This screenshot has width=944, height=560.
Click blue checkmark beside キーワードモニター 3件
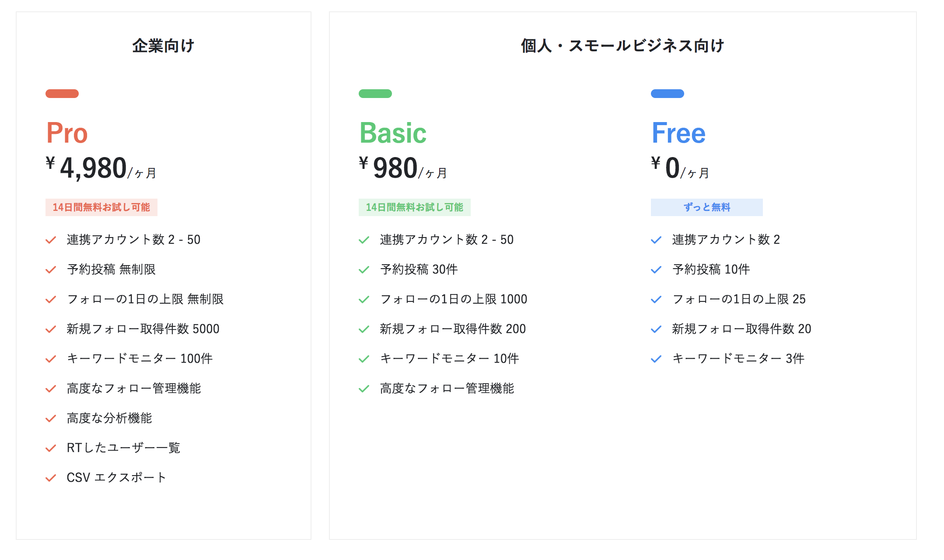click(x=656, y=359)
